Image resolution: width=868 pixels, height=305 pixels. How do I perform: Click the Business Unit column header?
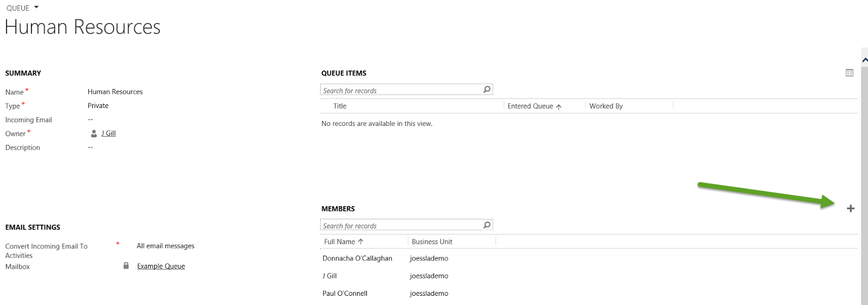432,242
